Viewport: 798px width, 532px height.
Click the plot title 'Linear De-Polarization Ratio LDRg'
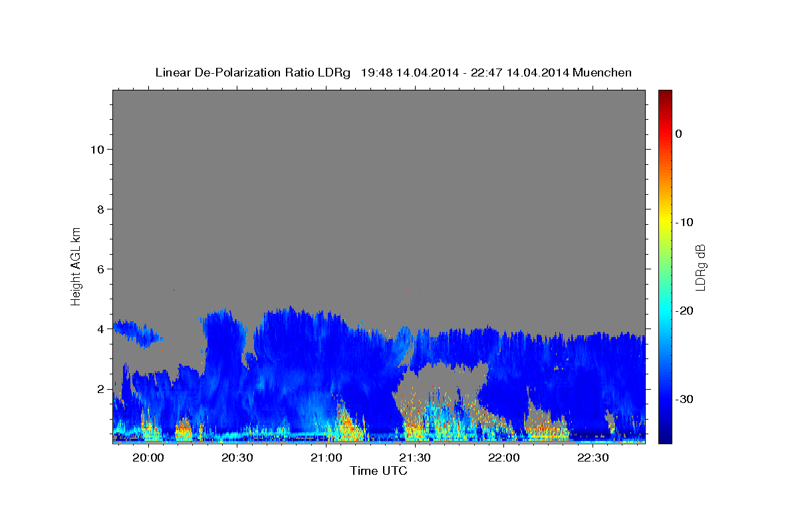pos(253,72)
